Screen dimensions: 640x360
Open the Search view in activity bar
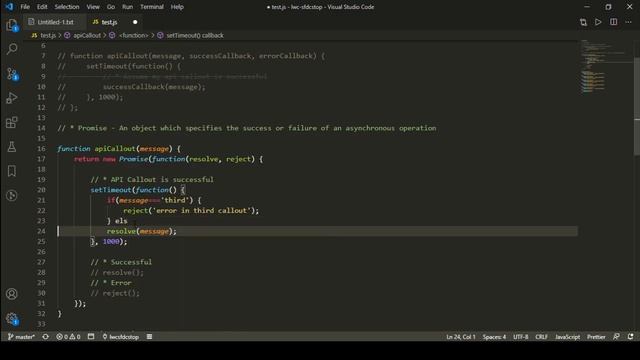pyautogui.click(x=12, y=49)
